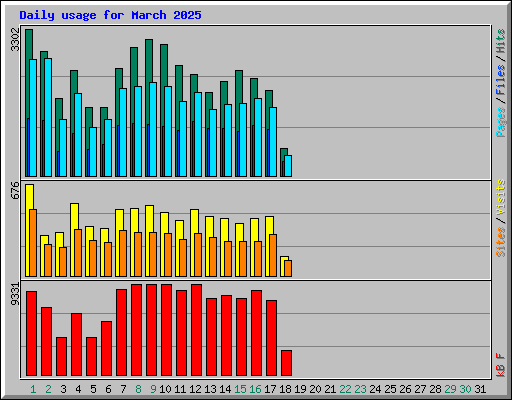Image resolution: width=512 pixels, height=400 pixels.
Task: Click the red kB bar for day 12
Action: click(196, 330)
